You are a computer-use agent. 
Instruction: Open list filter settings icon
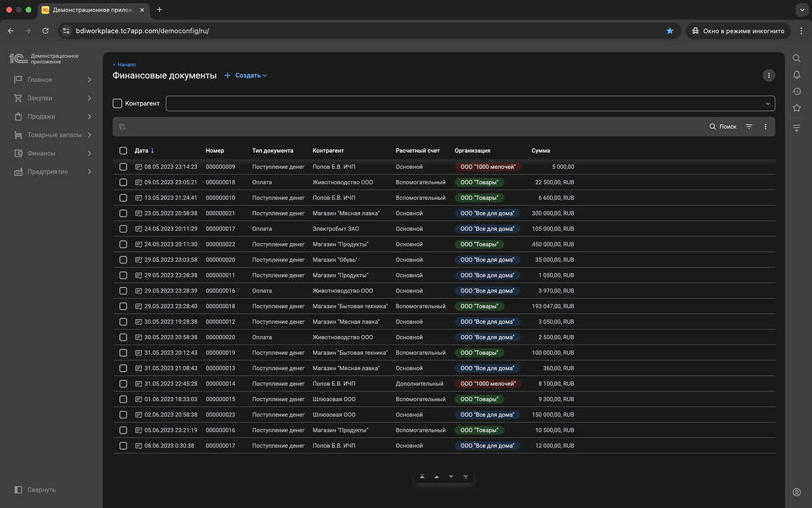pos(749,127)
